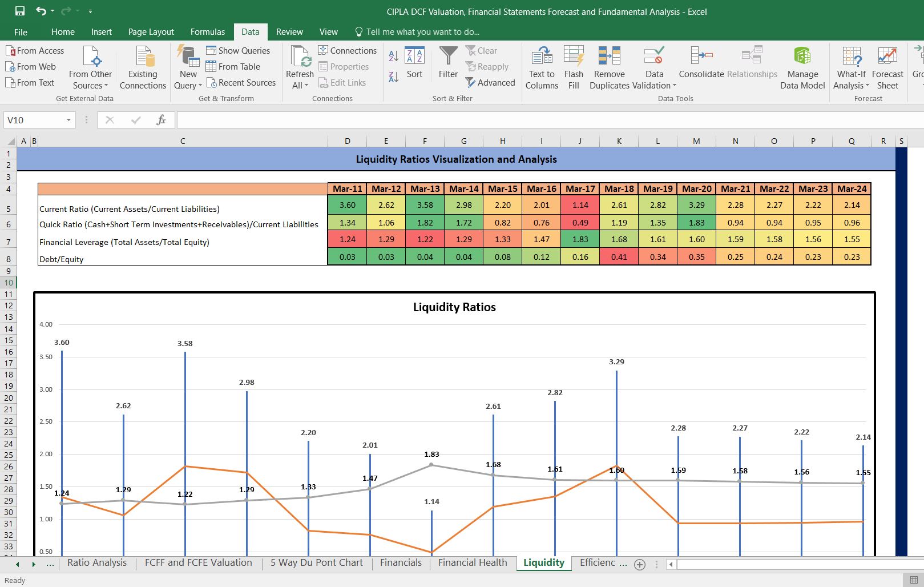
Task: Click Select All corner triangle
Action: pyautogui.click(x=11, y=141)
